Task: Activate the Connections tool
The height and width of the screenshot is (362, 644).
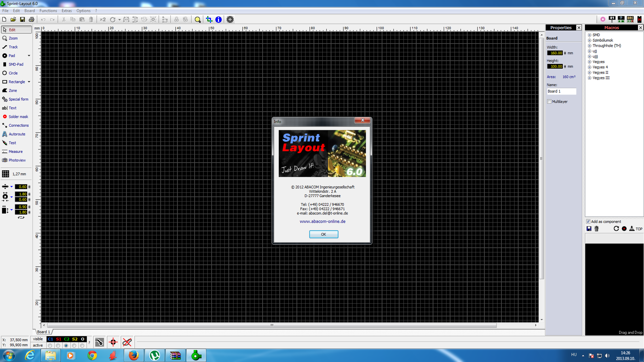Action: point(16,125)
